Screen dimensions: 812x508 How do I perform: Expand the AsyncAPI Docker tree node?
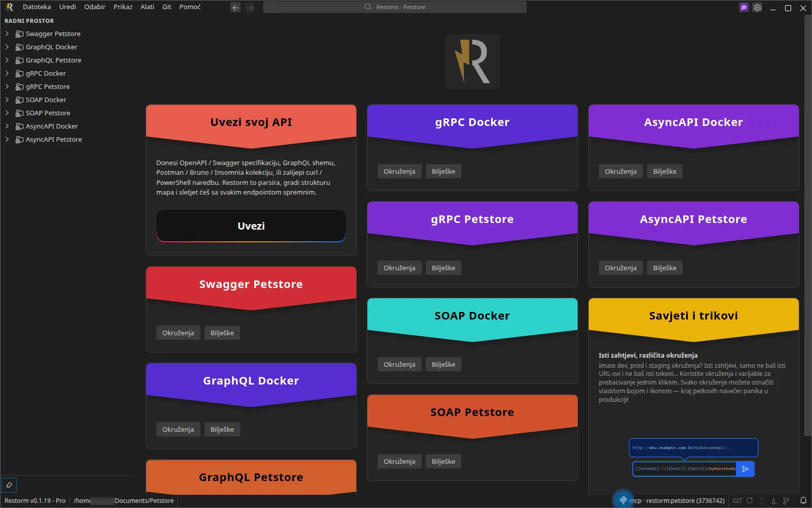tap(7, 126)
